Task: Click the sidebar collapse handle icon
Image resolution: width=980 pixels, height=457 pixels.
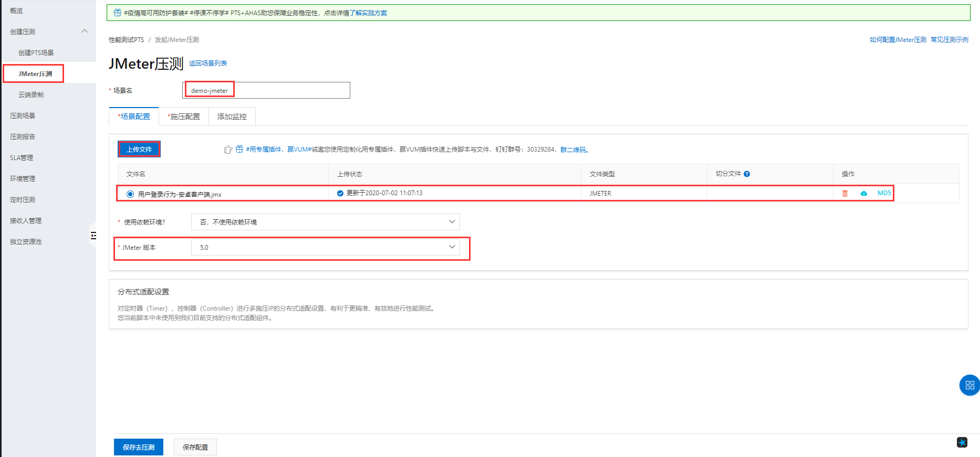Action: point(93,236)
